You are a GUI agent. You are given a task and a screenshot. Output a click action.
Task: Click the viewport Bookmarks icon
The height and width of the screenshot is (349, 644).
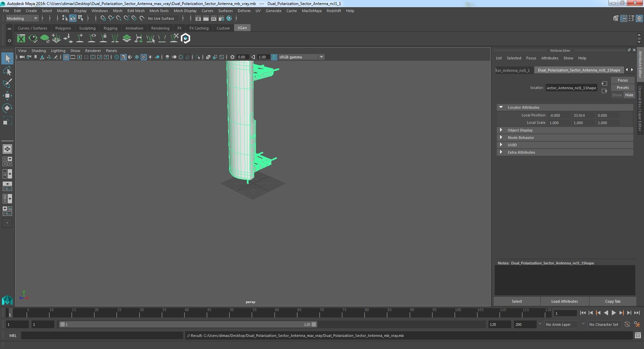point(36,57)
